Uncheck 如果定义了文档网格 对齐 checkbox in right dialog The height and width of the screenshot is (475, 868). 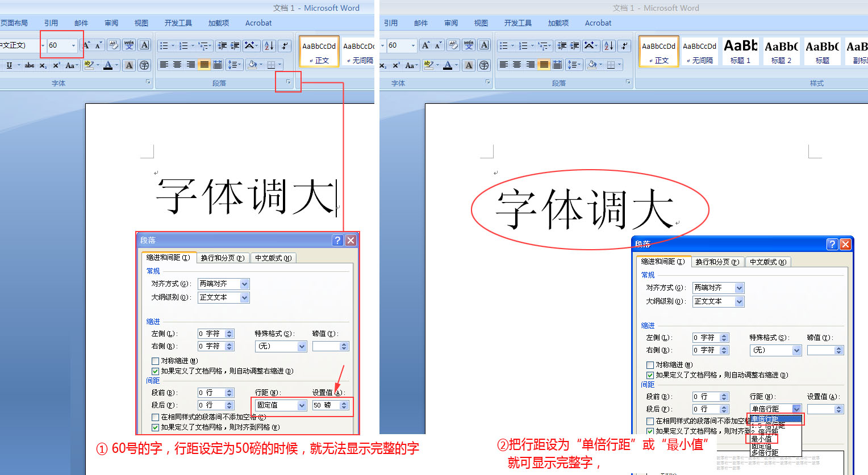(650, 431)
